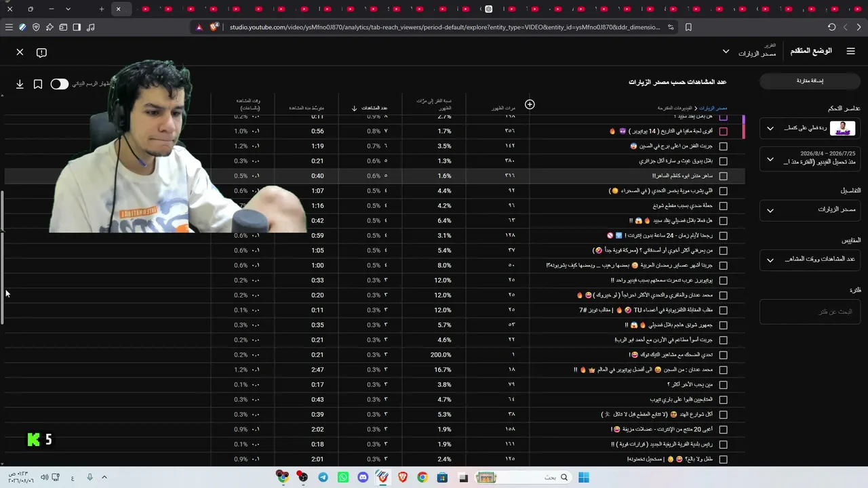Open WhatsApp from the taskbar
868x488 pixels.
click(343, 478)
